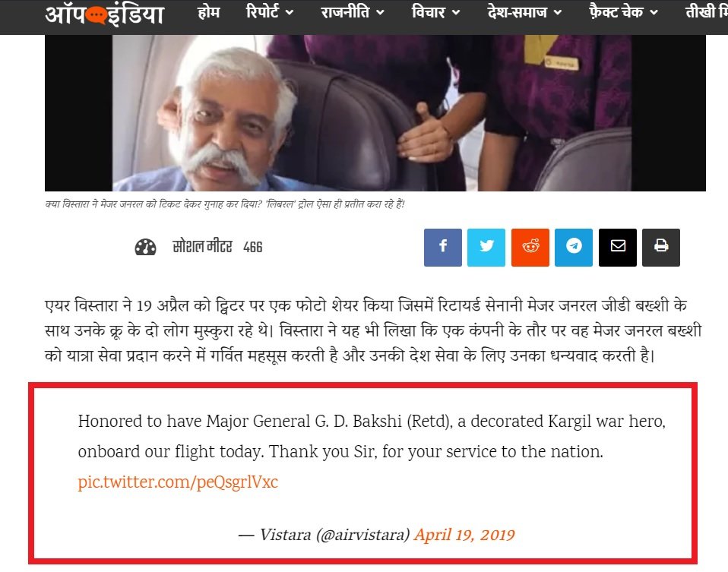The image size is (728, 572).
Task: Share article on Facebook
Action: pyautogui.click(x=442, y=248)
